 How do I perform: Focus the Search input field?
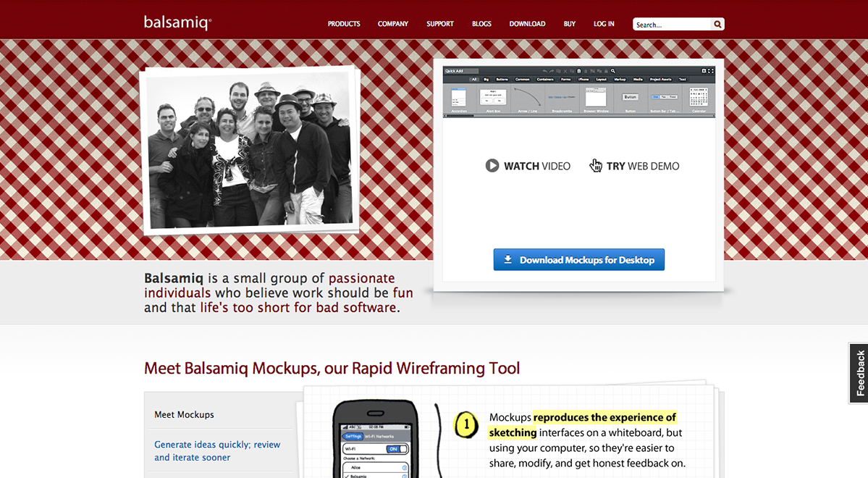coord(672,25)
